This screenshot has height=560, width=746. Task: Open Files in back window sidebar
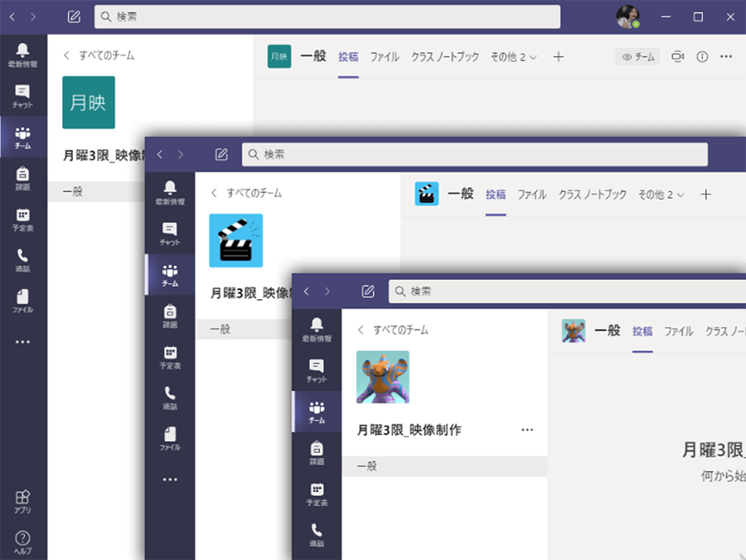pos(22,301)
